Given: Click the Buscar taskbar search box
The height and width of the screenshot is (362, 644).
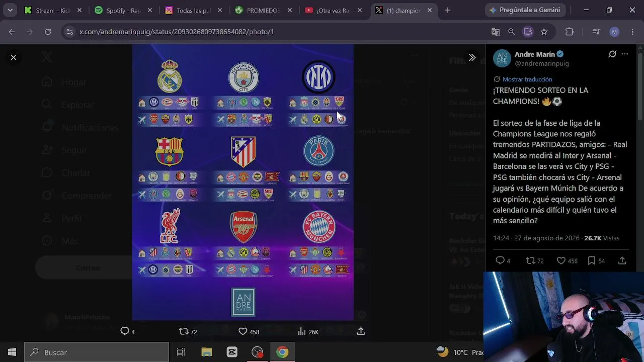Looking at the screenshot, I should [x=97, y=352].
